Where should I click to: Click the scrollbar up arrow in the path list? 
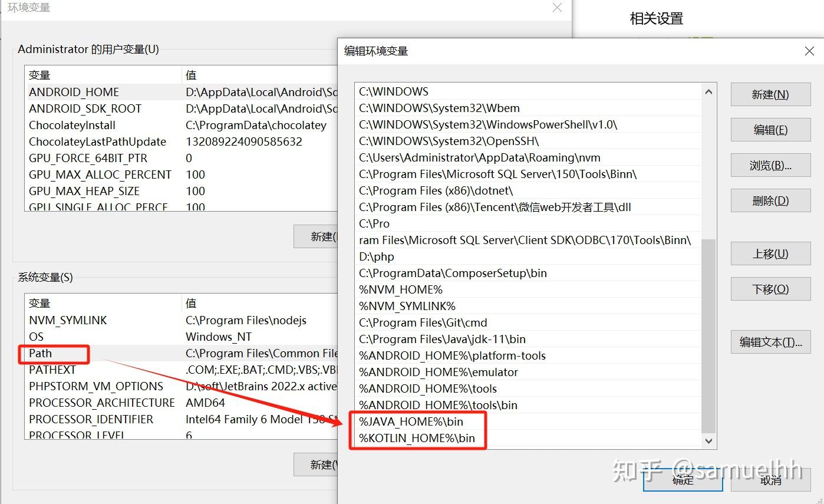(708, 91)
